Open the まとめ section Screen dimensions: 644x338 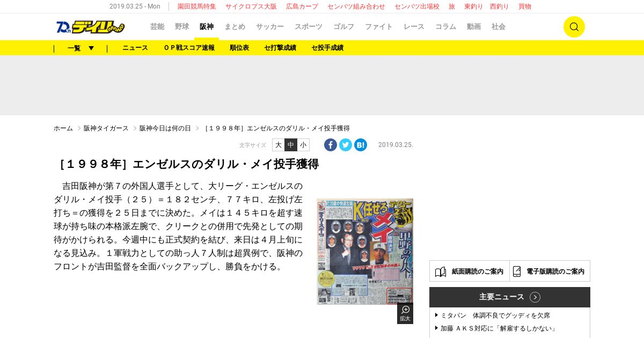235,27
